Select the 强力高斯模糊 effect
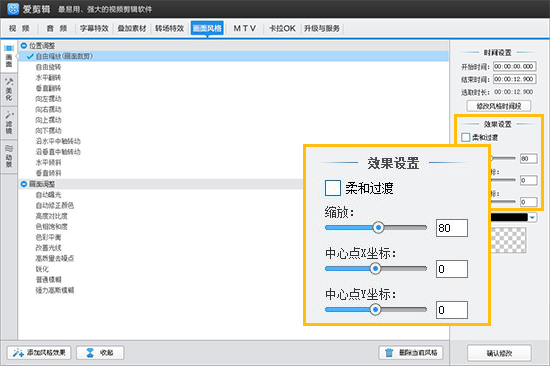 point(55,290)
